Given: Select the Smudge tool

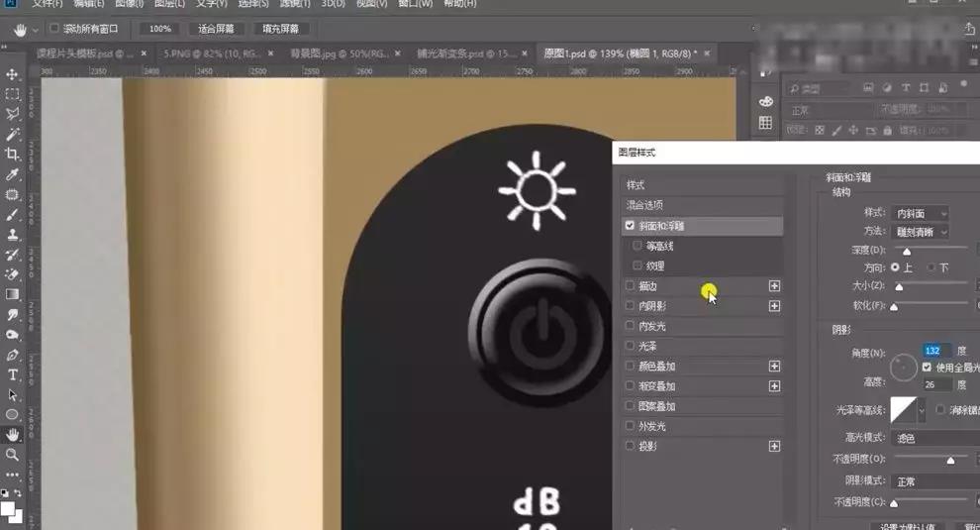Looking at the screenshot, I should coord(12,315).
